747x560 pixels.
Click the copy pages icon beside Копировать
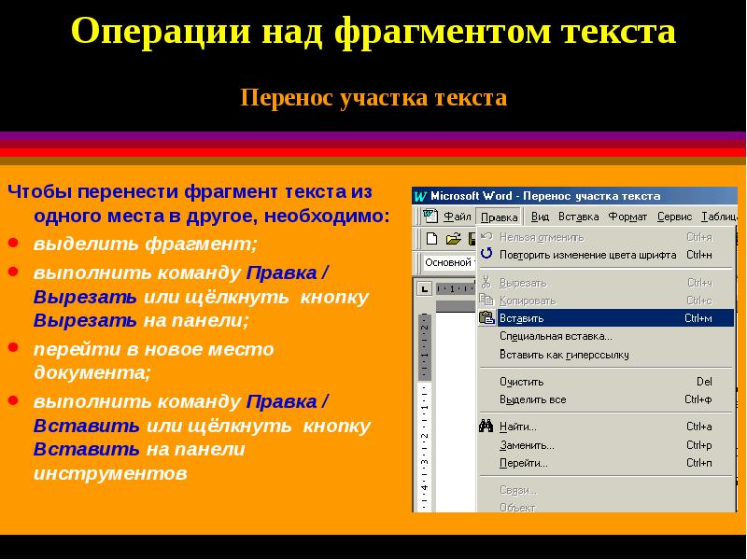(x=486, y=300)
